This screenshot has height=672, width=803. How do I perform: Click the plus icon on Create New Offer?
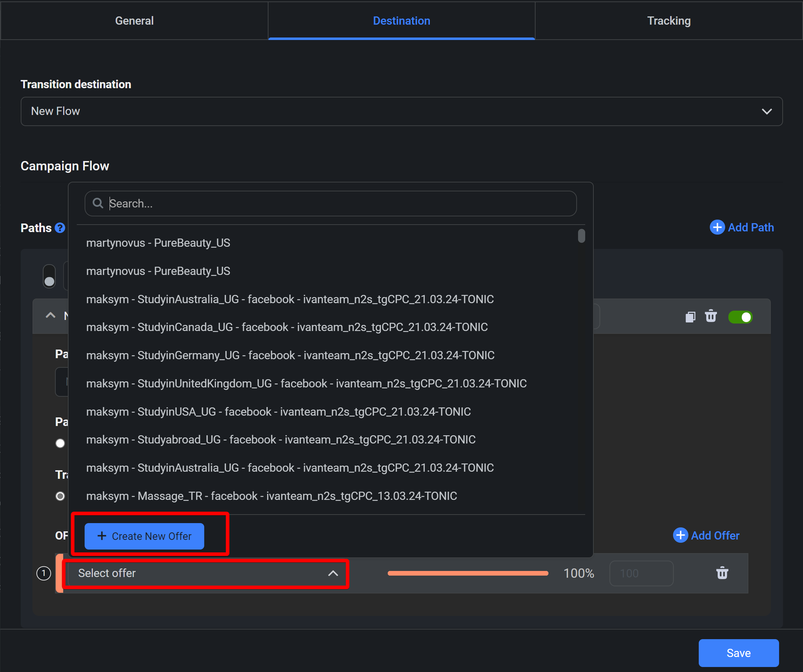click(102, 536)
